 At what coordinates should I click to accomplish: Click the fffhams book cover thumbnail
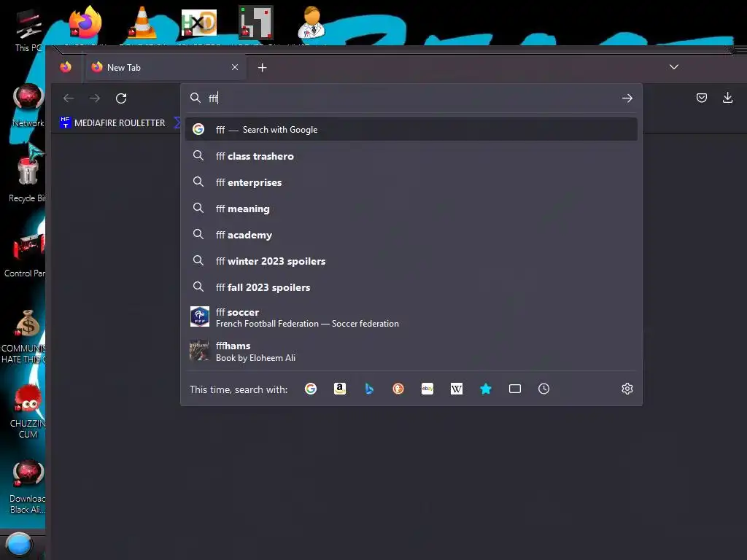point(200,351)
